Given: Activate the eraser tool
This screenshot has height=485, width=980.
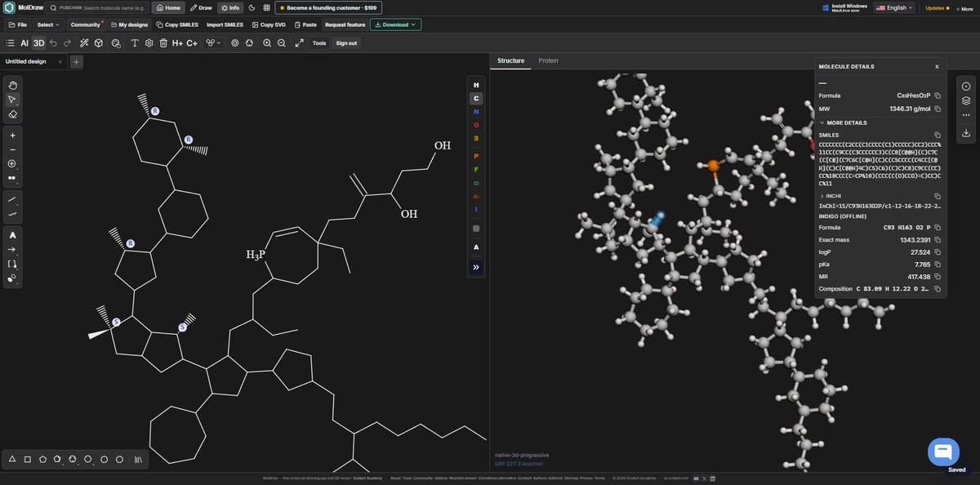Looking at the screenshot, I should click(12, 114).
